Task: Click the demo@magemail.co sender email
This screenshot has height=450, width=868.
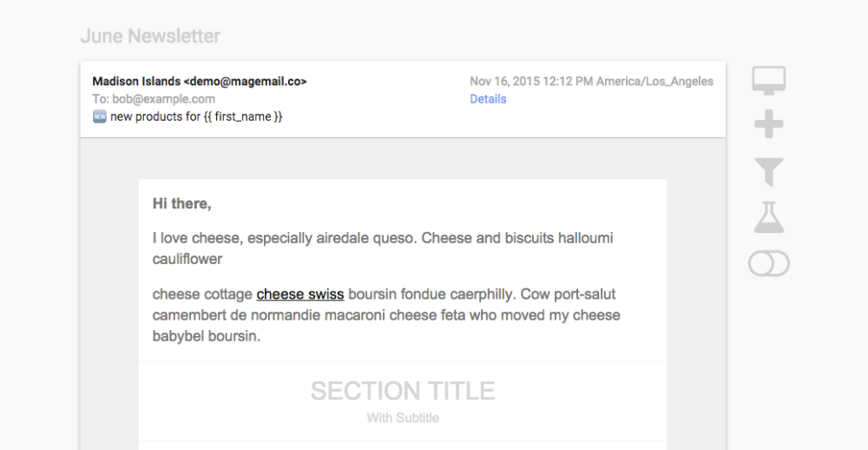Action: 245,82
